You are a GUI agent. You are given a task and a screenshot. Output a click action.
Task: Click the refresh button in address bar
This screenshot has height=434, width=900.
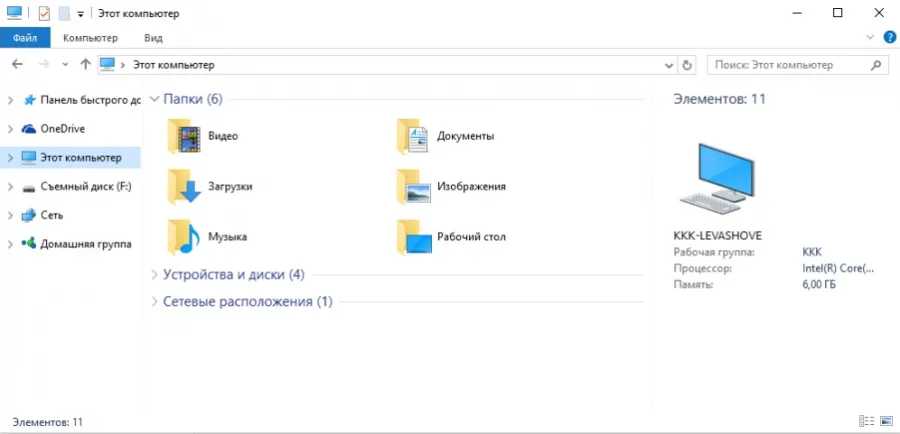tap(686, 65)
